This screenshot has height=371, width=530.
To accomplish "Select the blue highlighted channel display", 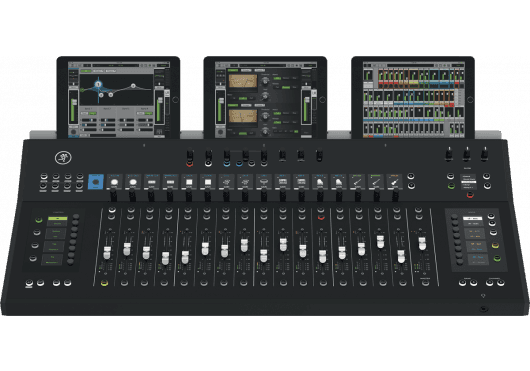I will [96, 182].
